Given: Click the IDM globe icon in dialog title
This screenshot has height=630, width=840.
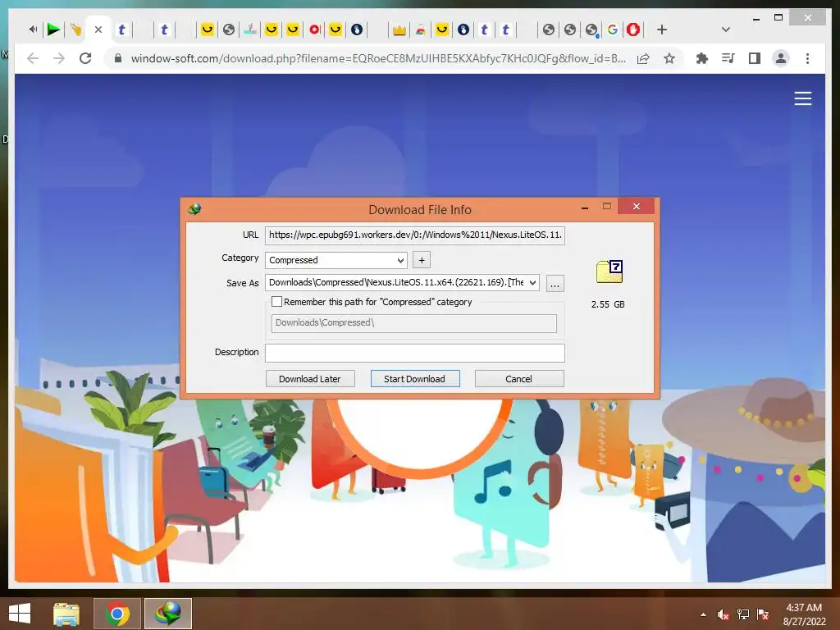Looking at the screenshot, I should coord(194,209).
